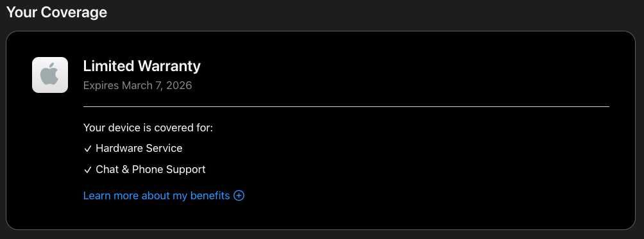Click the 'Your device is covered for:' label

click(148, 128)
